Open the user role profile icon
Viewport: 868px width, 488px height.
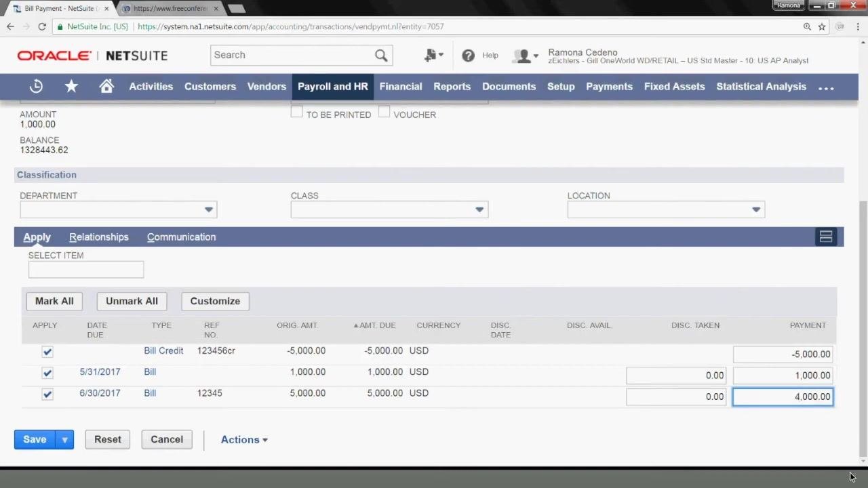[x=526, y=56]
